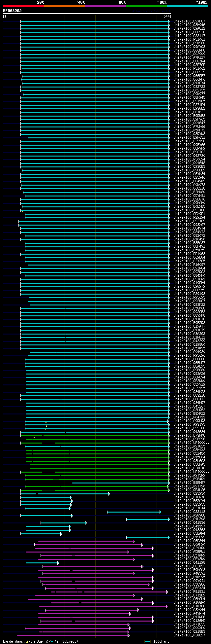Open hit UniRef100_P27154
Screen dimensions: 211x644
[189, 105]
